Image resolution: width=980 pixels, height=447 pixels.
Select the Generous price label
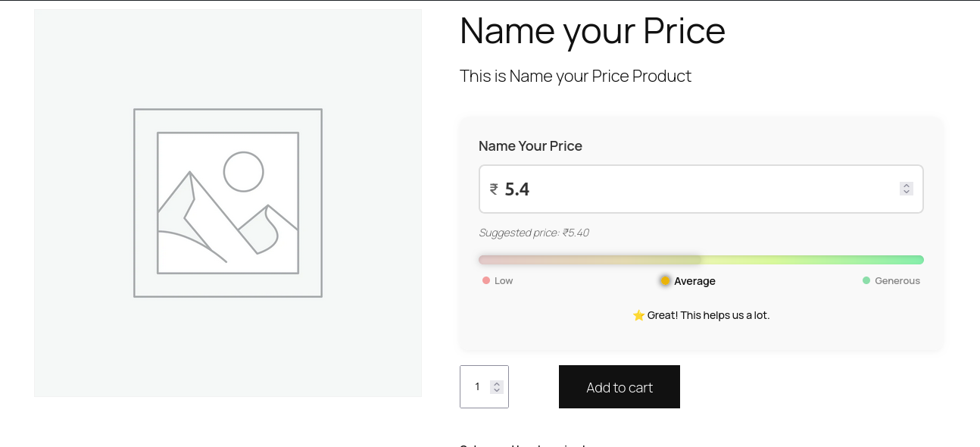pos(897,280)
